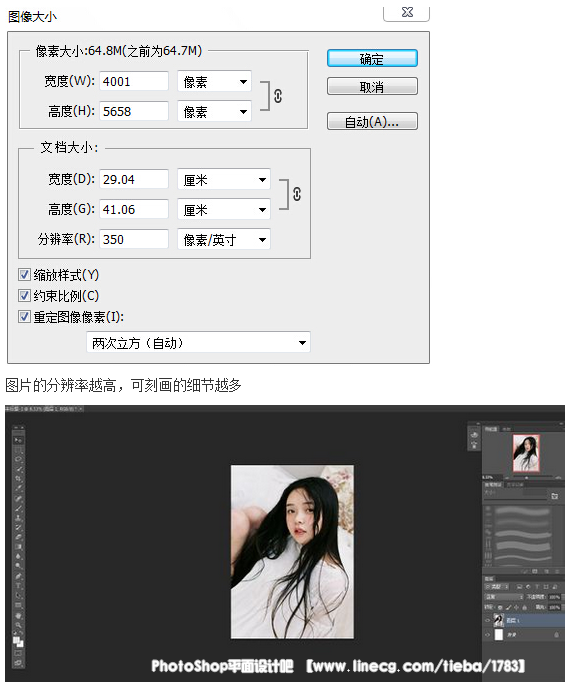
Task: Click the 确定 button
Action: 372,58
